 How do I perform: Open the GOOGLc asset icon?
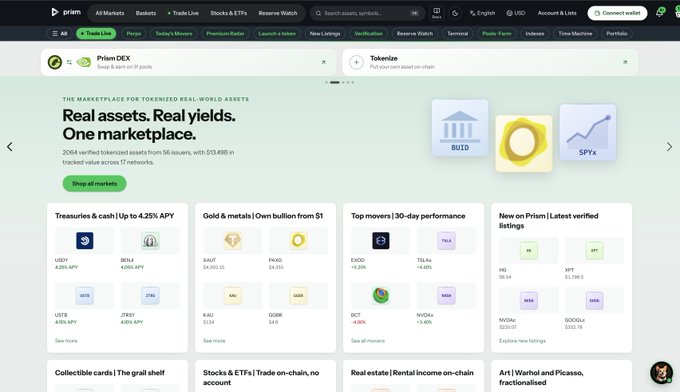(594, 301)
